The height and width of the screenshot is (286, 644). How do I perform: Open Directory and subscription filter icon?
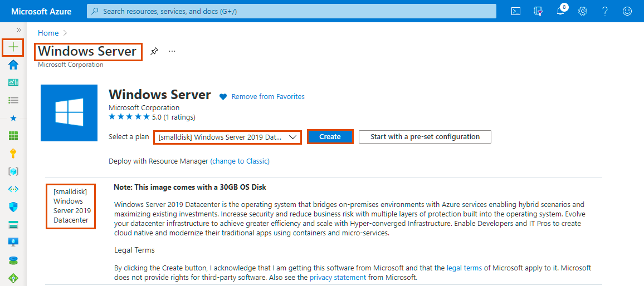pyautogui.click(x=538, y=12)
